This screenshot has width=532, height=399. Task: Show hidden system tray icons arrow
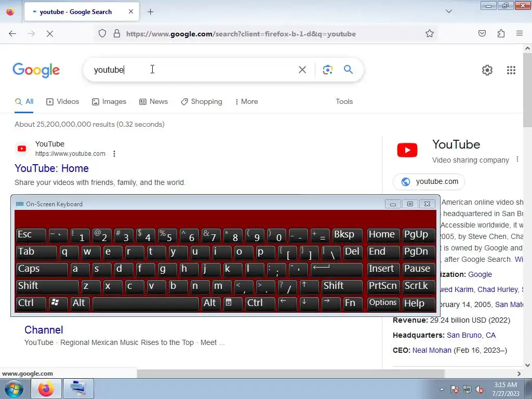click(442, 389)
